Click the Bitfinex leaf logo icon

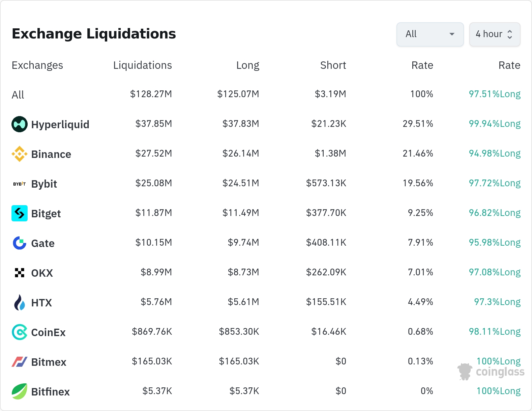tap(20, 391)
